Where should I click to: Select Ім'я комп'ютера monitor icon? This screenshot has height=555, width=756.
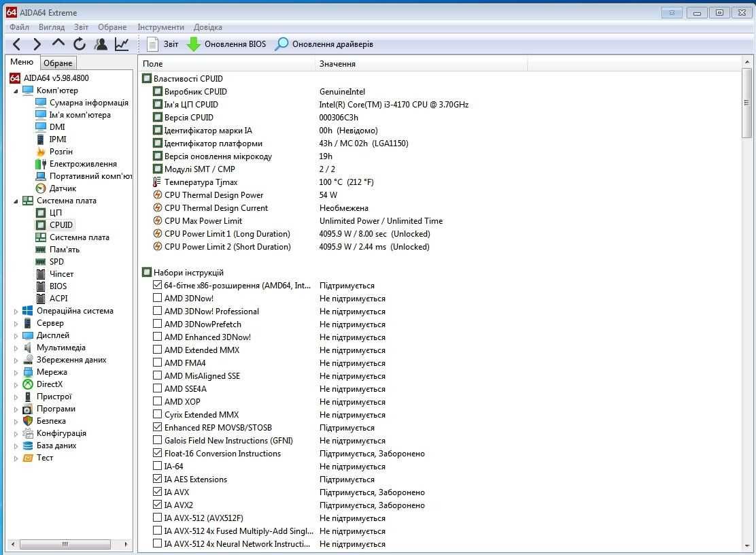tap(41, 115)
